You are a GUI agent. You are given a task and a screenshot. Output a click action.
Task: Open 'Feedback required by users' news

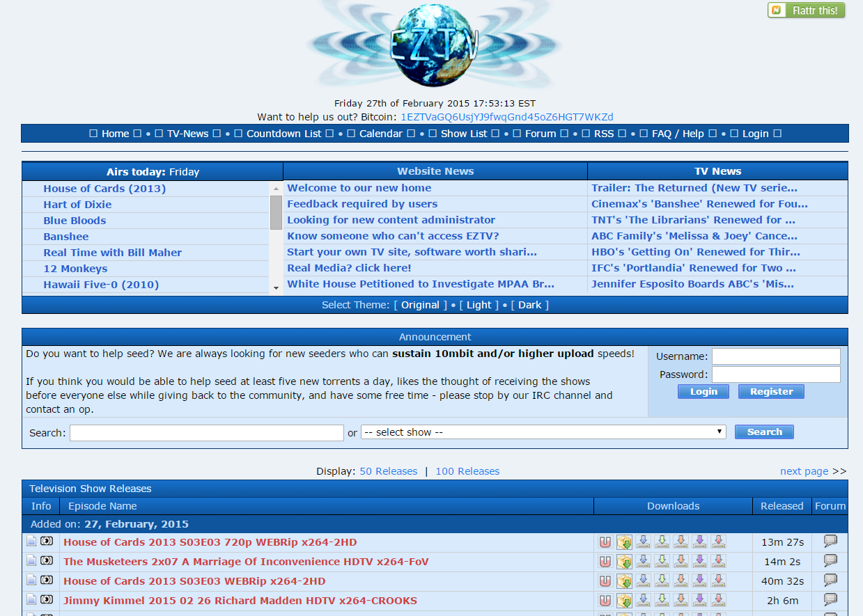pyautogui.click(x=362, y=204)
